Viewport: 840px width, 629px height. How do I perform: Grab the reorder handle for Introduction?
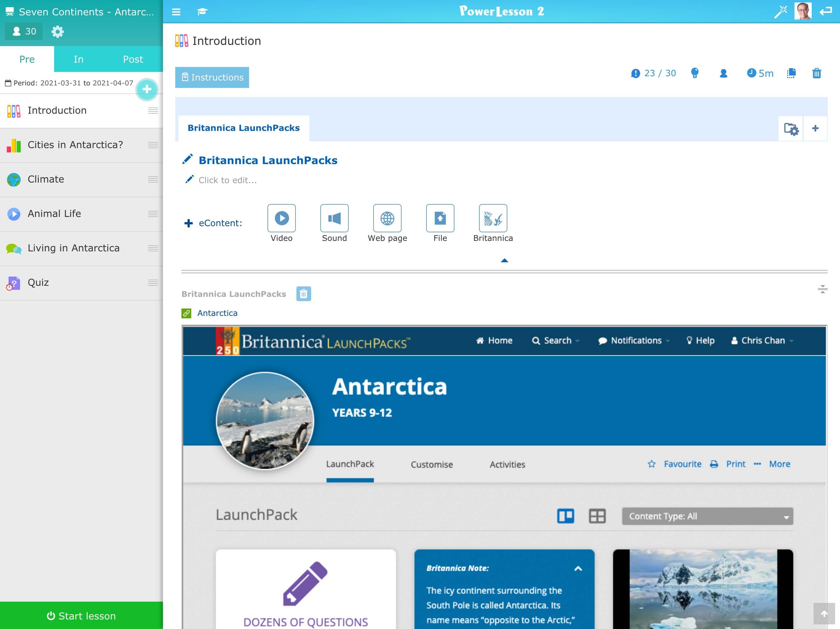(x=153, y=110)
